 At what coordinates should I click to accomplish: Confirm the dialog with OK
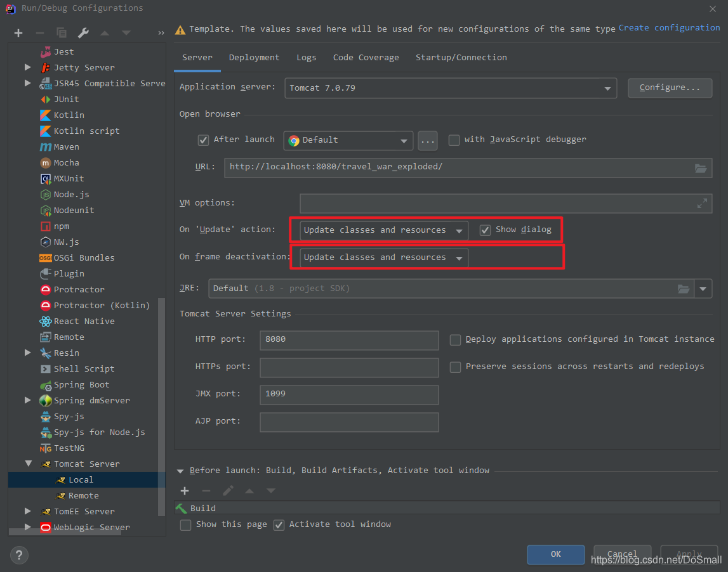pos(556,554)
